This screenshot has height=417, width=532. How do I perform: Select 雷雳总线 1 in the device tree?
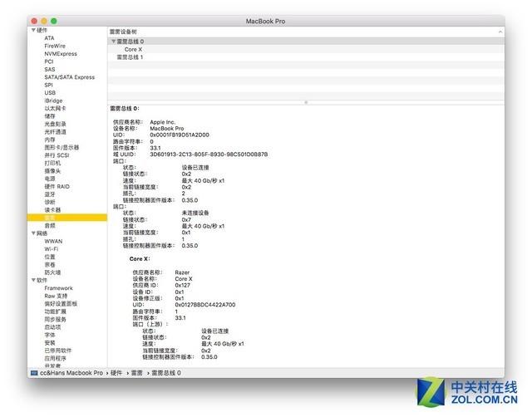(130, 57)
